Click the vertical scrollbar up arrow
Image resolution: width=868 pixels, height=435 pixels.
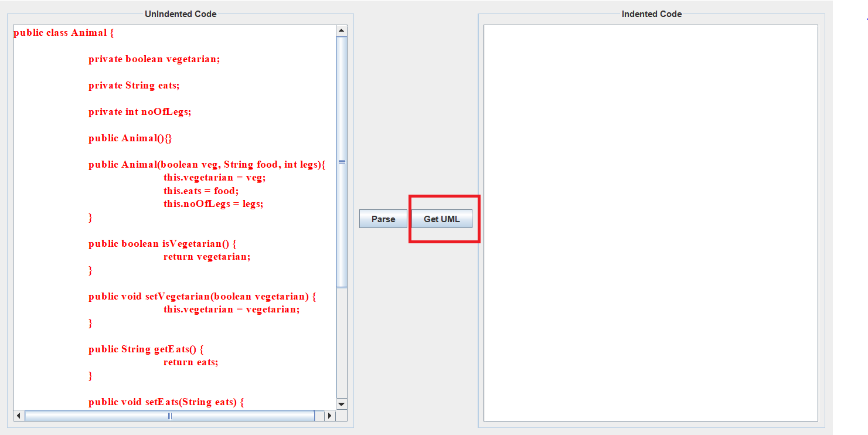pos(342,30)
